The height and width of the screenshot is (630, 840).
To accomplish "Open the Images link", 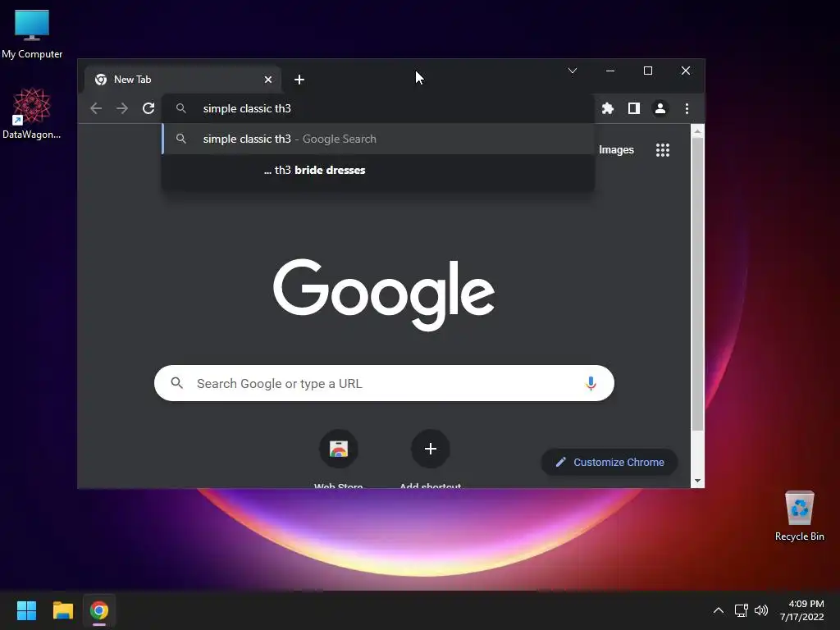I will click(616, 150).
